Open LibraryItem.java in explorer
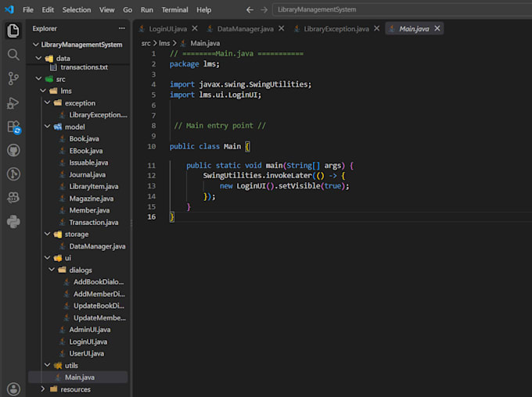The height and width of the screenshot is (397, 532). pyautogui.click(x=79, y=187)
